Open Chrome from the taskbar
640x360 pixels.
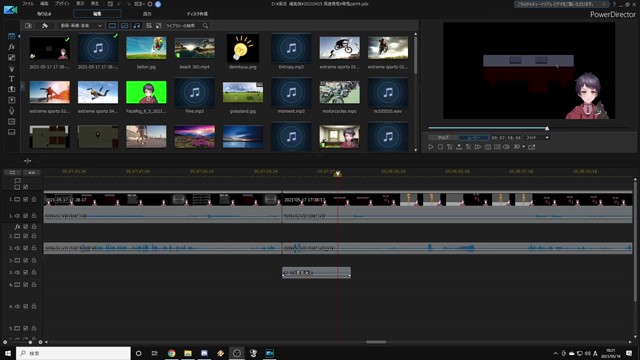point(171,353)
